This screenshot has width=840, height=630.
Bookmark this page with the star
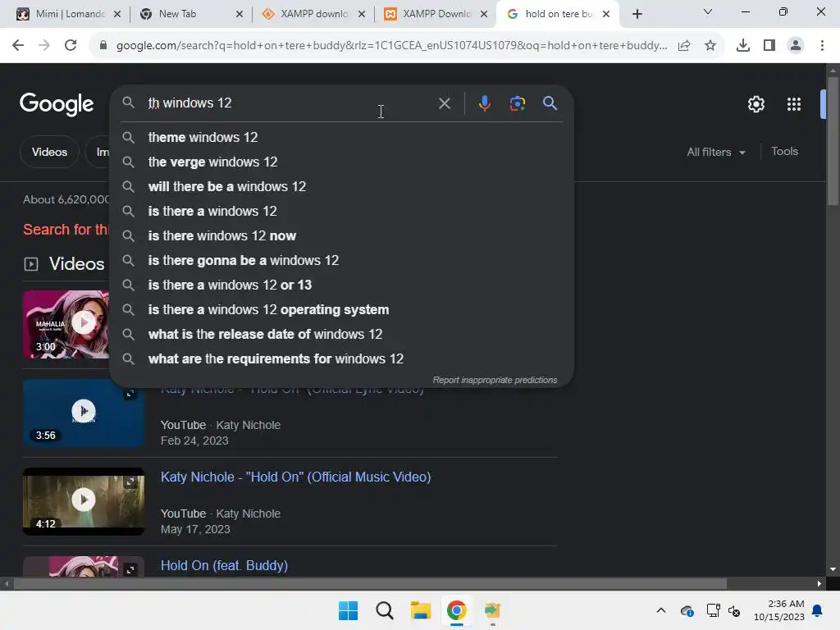[710, 46]
